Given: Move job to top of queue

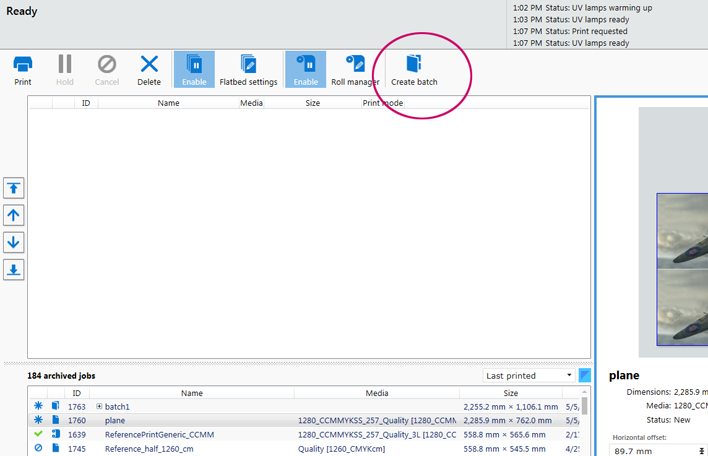Looking at the screenshot, I should [x=14, y=189].
